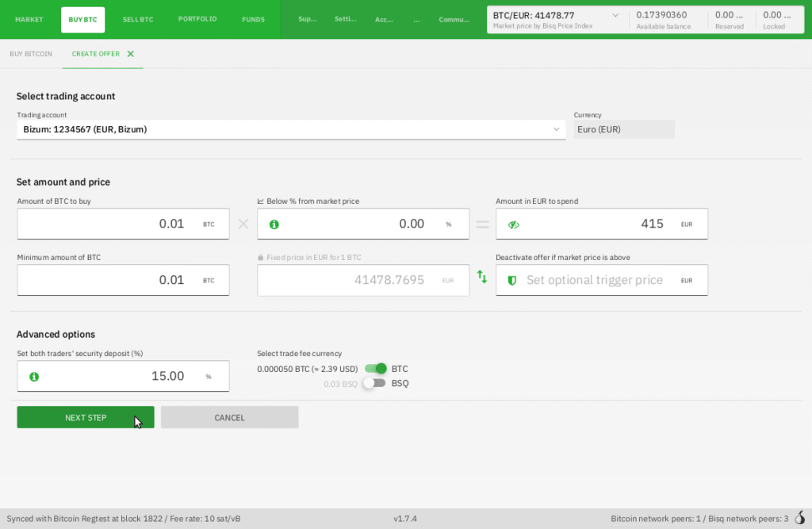The width and height of the screenshot is (812, 529).
Task: Click the Euro (EUR) currency field
Action: click(x=624, y=129)
